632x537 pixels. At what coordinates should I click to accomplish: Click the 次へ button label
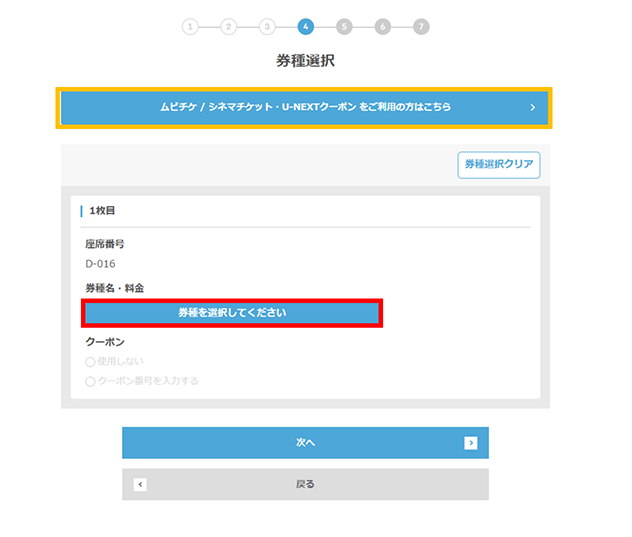(x=305, y=442)
